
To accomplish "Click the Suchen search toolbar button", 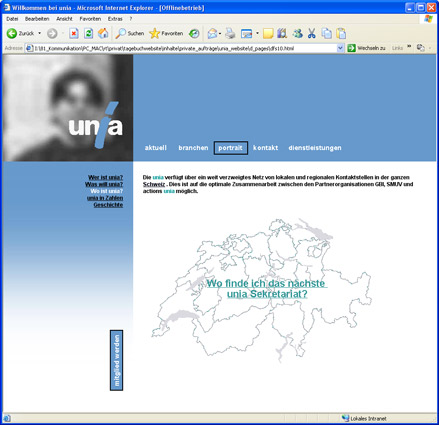I will [130, 33].
